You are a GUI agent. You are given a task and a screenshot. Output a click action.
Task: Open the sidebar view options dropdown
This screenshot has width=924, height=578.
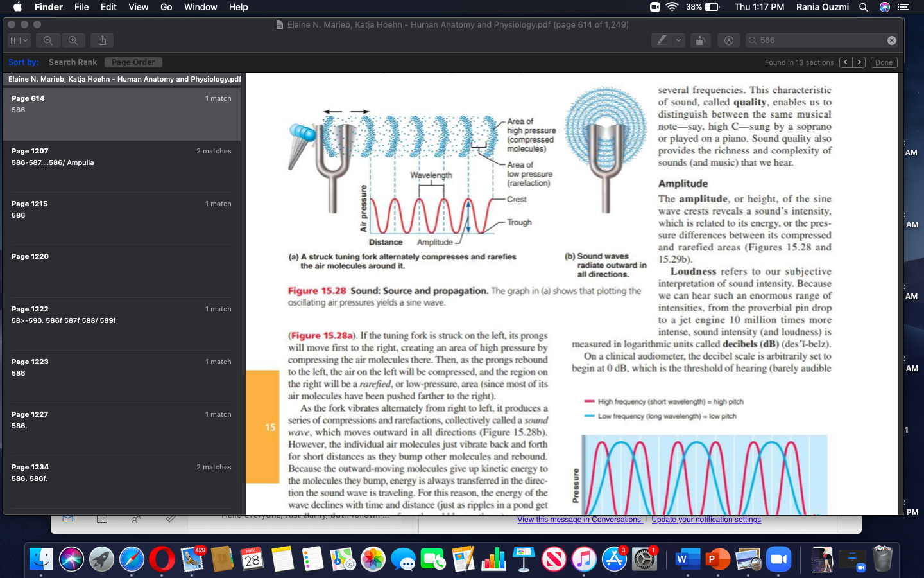[x=20, y=40]
